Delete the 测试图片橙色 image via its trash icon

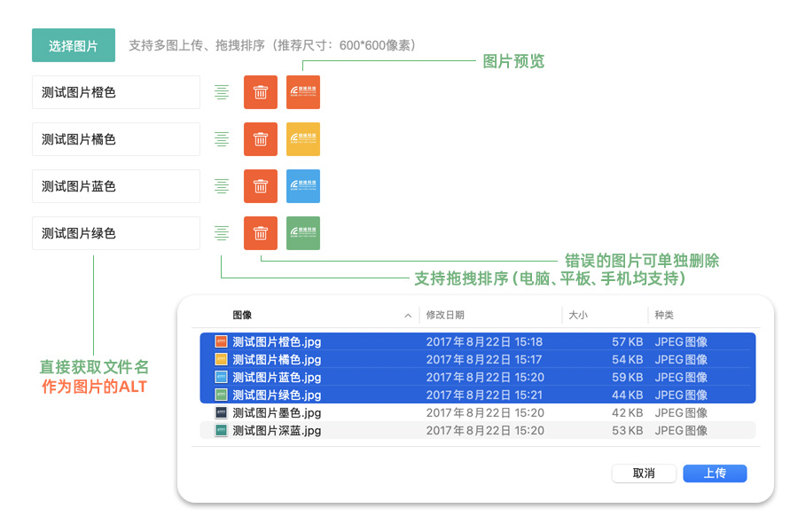[x=260, y=92]
